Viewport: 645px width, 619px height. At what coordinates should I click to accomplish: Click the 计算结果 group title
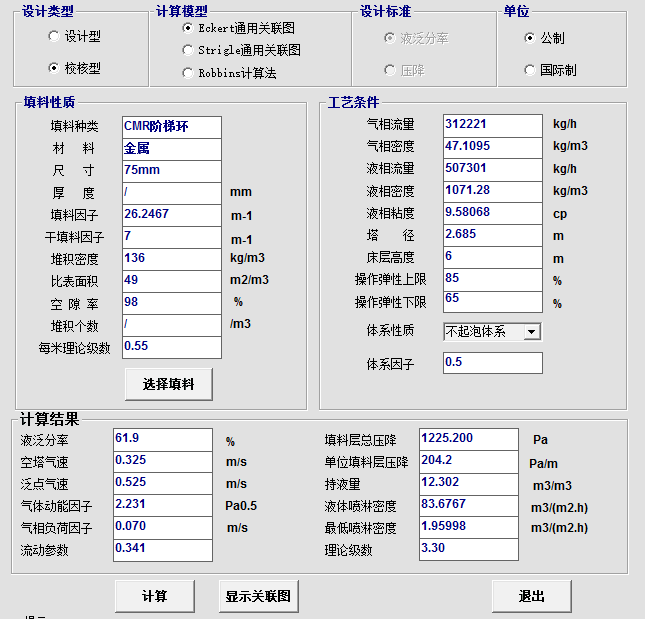pos(49,419)
